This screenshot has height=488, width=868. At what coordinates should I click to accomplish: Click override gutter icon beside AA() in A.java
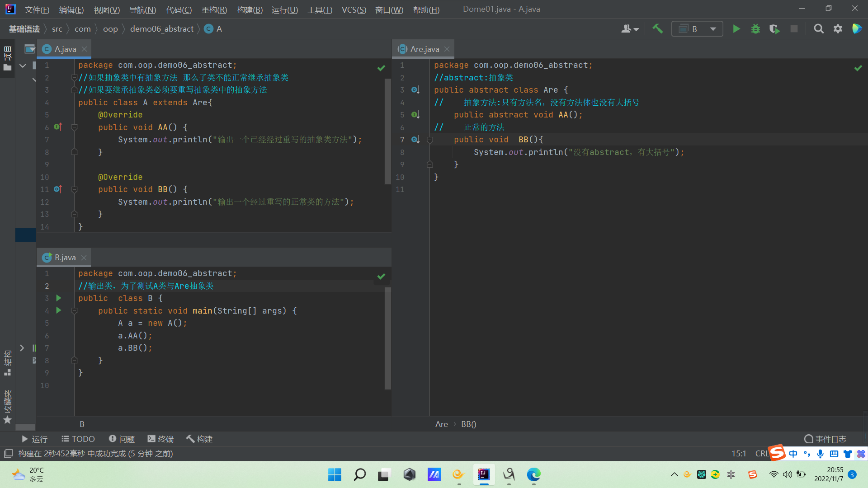(58, 127)
